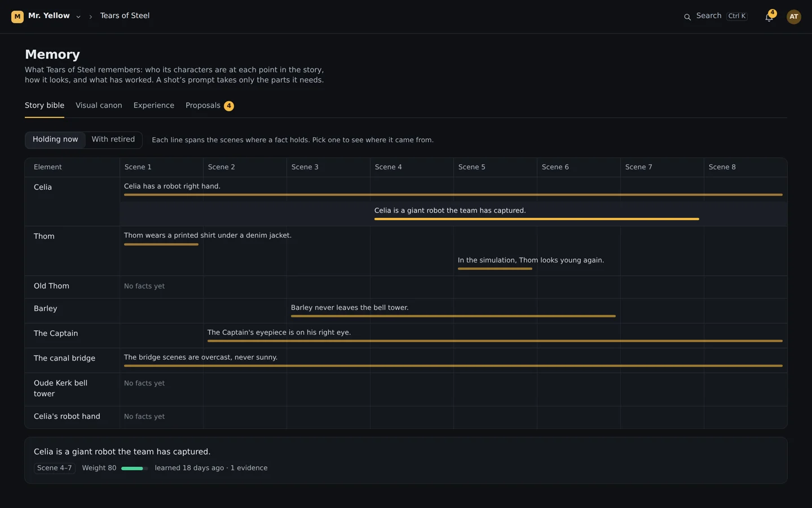The width and height of the screenshot is (812, 508).
Task: Switch to the Visual canon tab
Action: (99, 106)
